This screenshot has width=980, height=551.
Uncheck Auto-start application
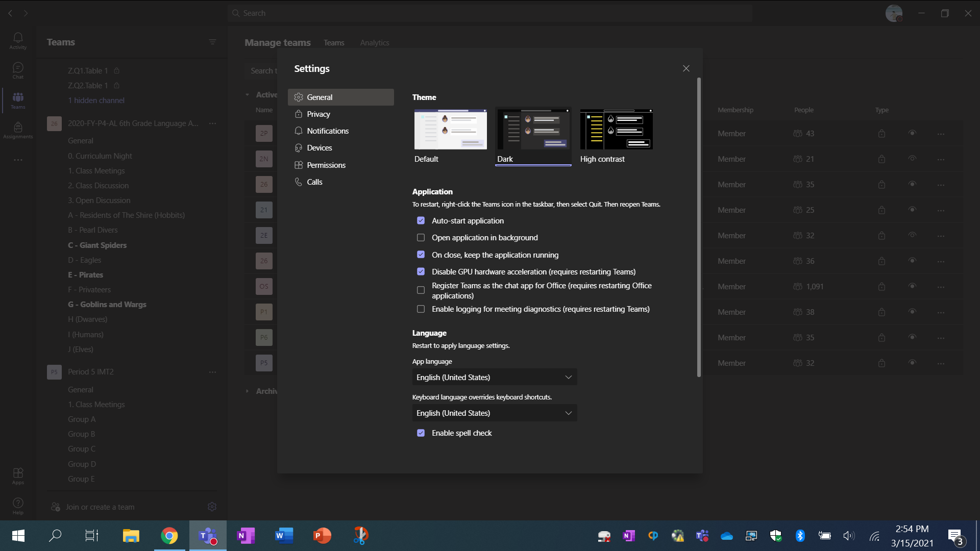[421, 221]
